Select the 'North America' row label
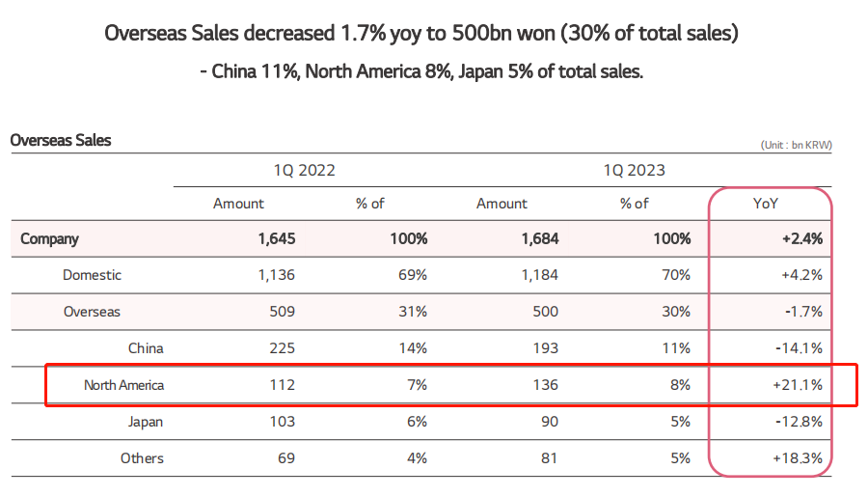 (x=123, y=385)
